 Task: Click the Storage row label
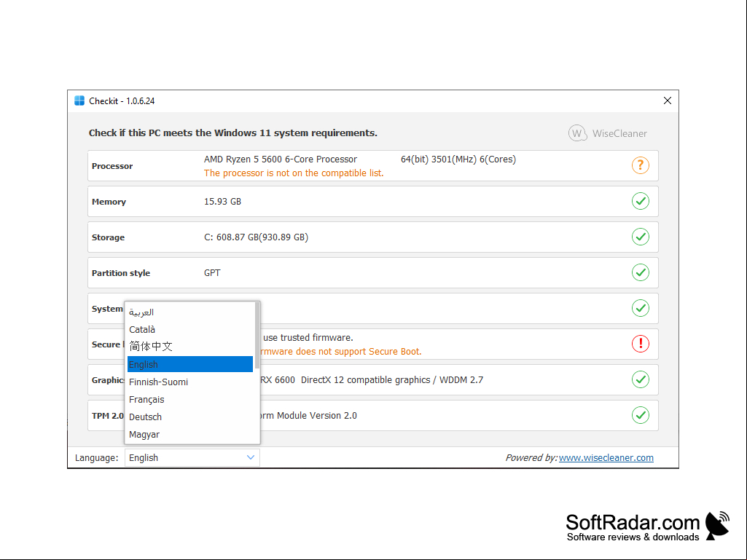tap(108, 237)
